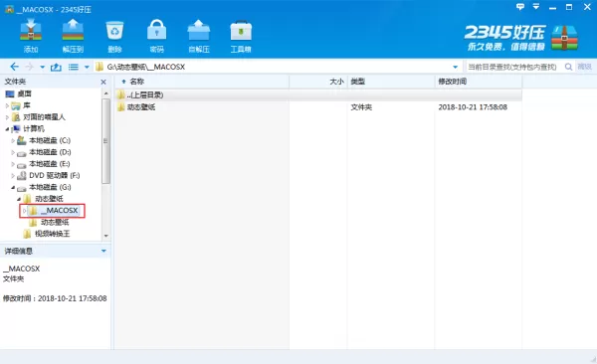
Task: Select 视频转换王 folder in tree
Action: pos(52,234)
